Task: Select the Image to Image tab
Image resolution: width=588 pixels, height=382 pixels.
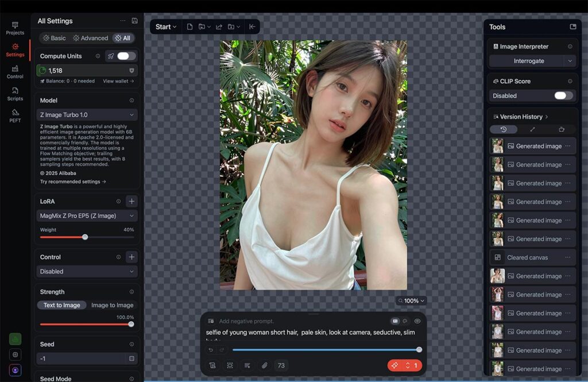Action: click(112, 306)
